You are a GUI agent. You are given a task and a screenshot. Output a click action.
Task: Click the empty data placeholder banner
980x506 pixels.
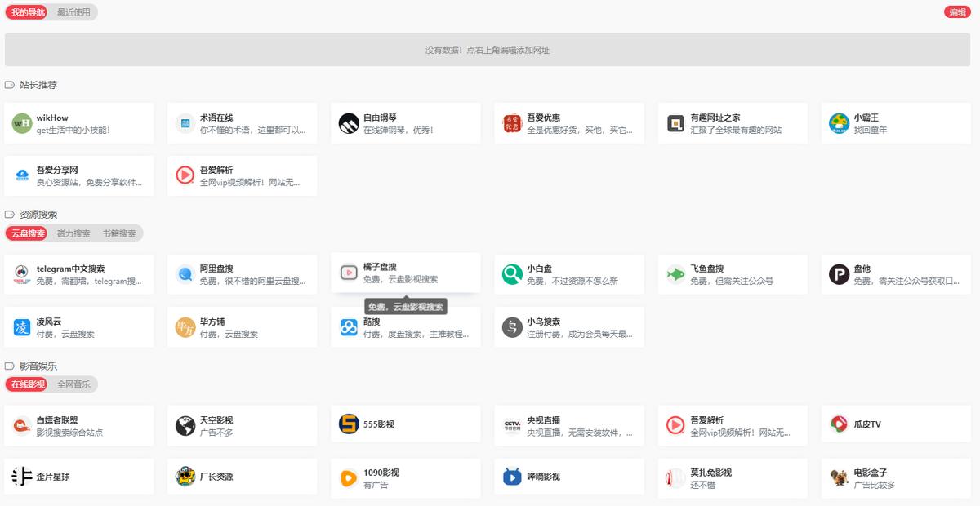487,50
